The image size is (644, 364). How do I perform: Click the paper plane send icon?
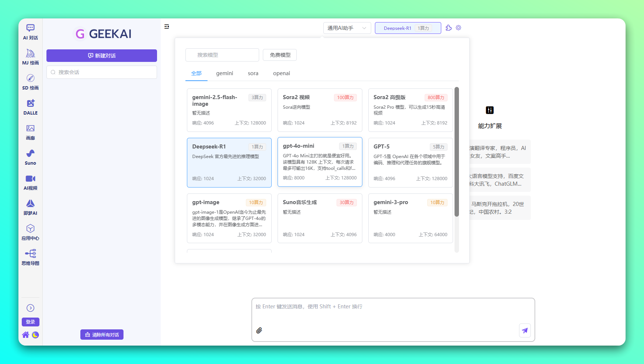point(525,330)
